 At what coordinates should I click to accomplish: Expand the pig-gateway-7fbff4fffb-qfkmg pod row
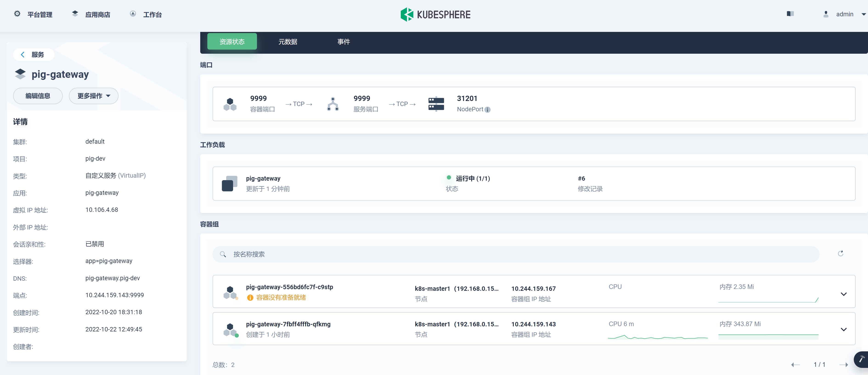pos(843,329)
